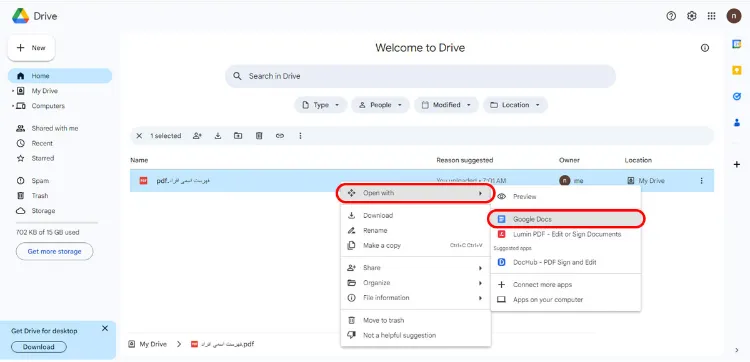Expand the File information submenu
The height and width of the screenshot is (362, 750).
(415, 297)
